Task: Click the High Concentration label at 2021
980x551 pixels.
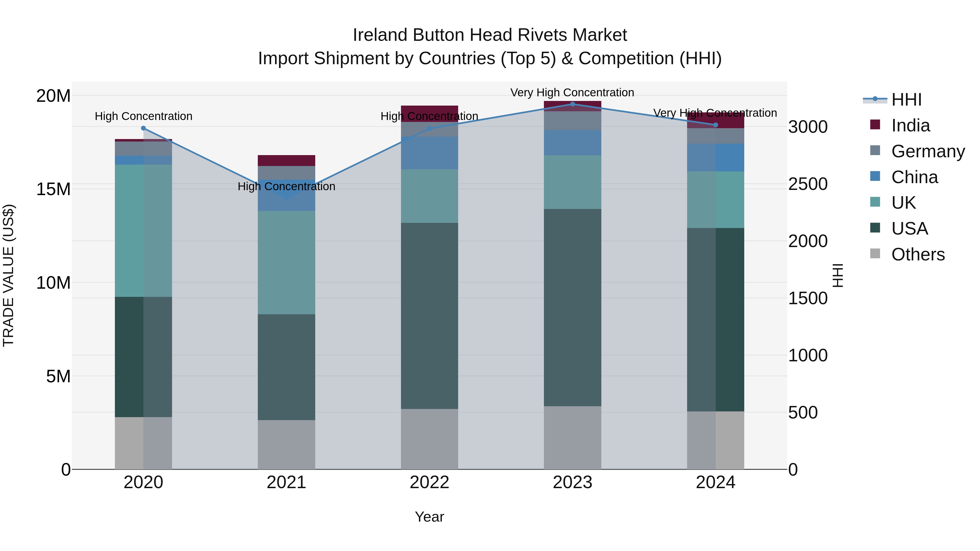Action: tap(286, 186)
